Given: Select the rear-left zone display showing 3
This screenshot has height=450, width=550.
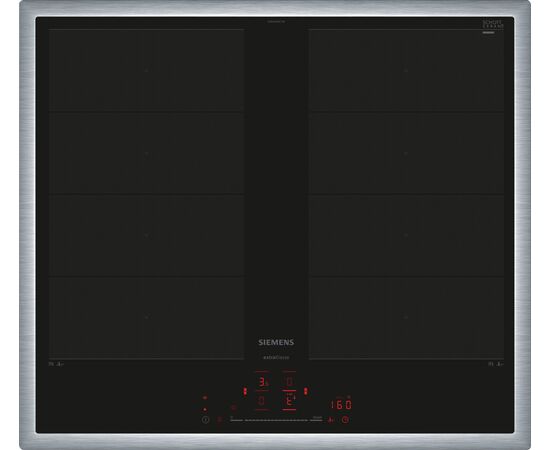Looking at the screenshot, I should pyautogui.click(x=262, y=382).
